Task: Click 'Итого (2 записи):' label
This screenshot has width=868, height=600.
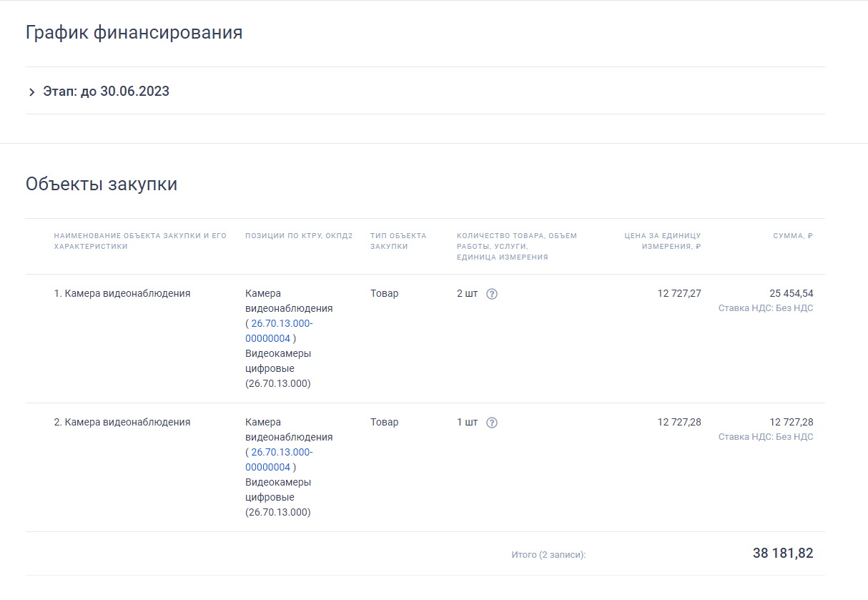Action: tap(548, 554)
